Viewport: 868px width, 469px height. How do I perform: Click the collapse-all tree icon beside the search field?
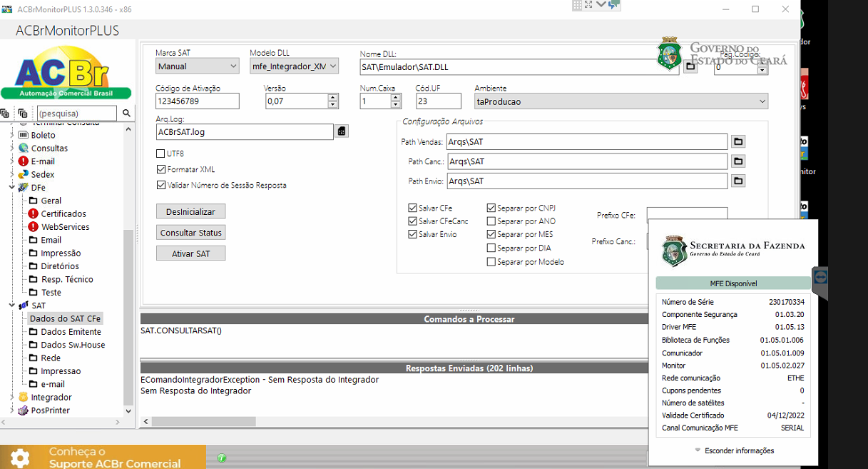click(23, 114)
